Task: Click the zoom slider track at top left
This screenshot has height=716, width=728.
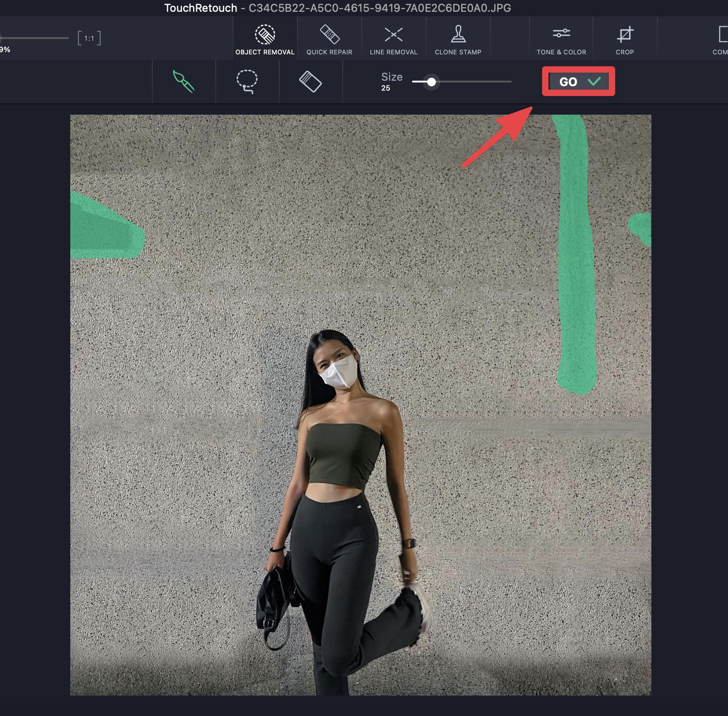Action: (x=34, y=38)
